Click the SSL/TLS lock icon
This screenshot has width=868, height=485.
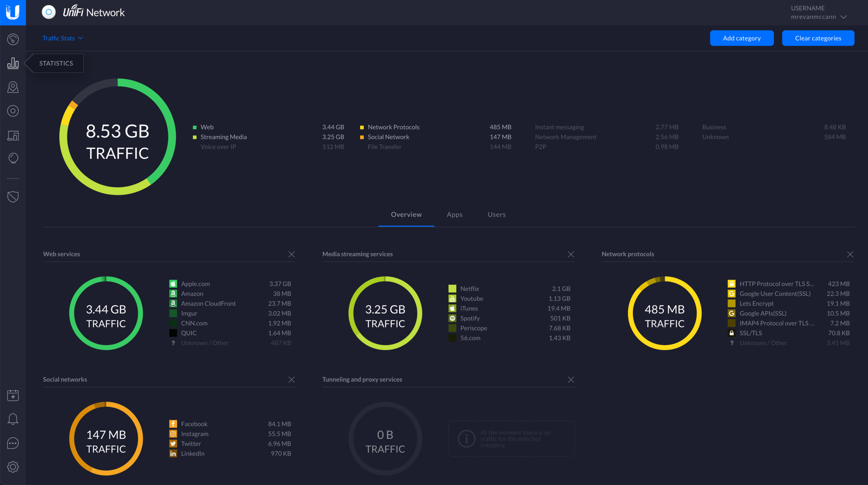coord(731,333)
